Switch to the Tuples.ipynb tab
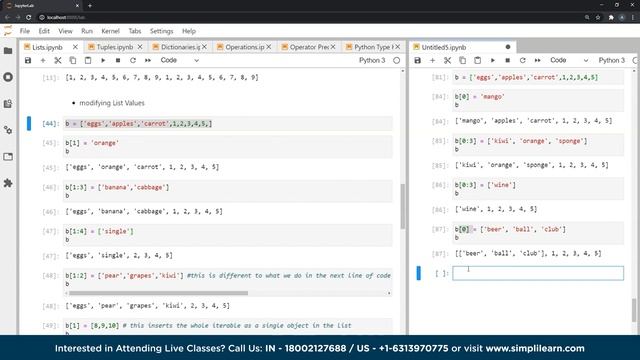 [115, 47]
